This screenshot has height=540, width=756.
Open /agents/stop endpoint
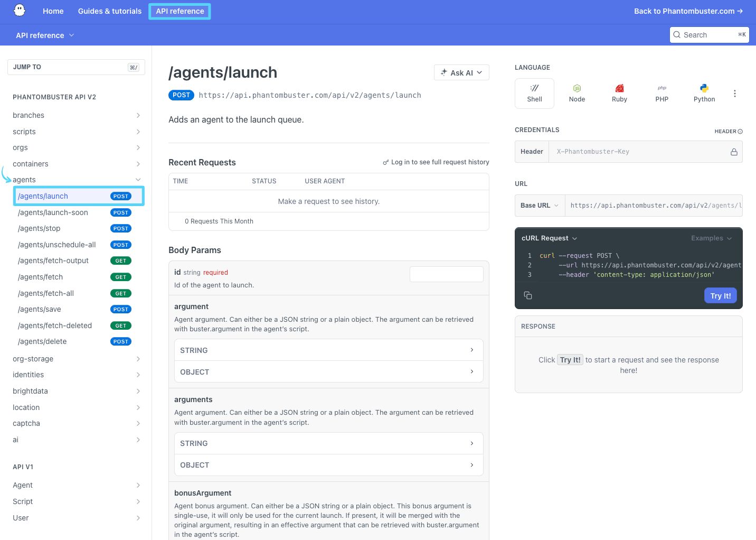tap(79, 228)
